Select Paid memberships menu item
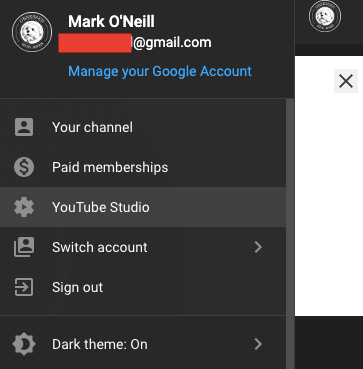Viewport: 363px width, 369px height. point(143,167)
